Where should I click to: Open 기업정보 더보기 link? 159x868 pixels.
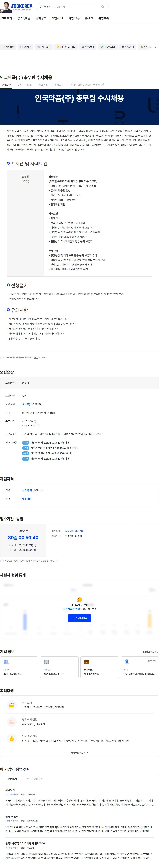(x=150, y=652)
